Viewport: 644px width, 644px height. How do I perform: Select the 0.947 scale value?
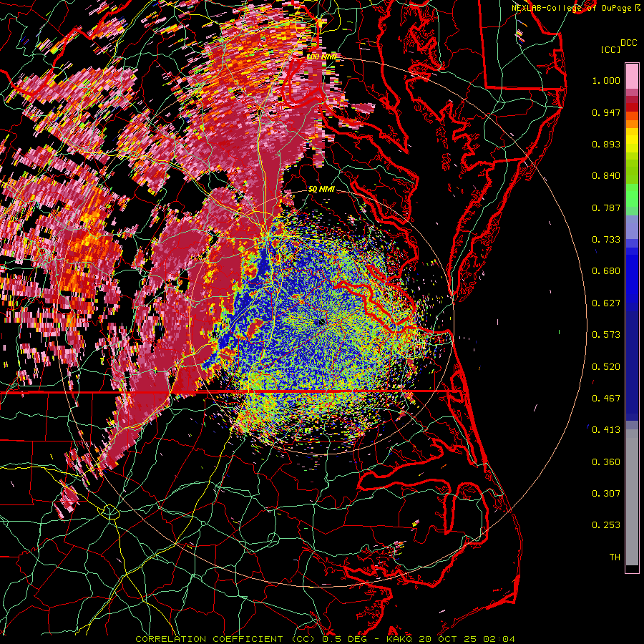coord(606,112)
